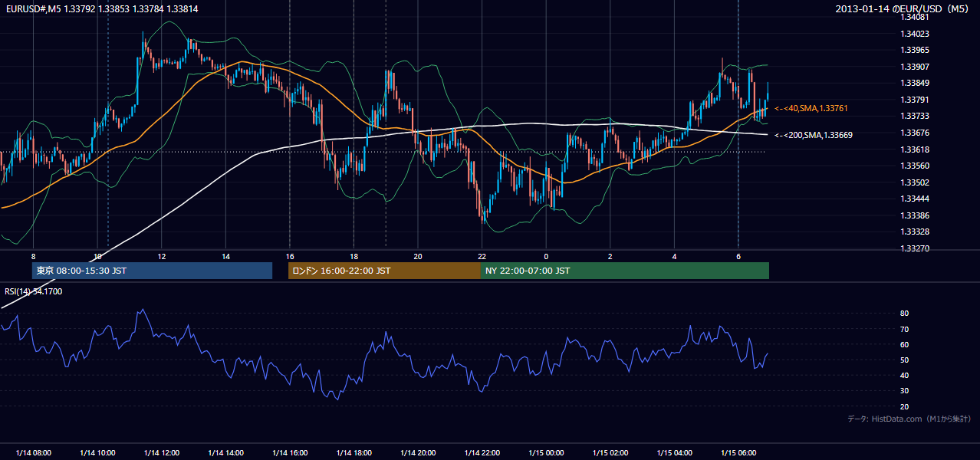Viewport: 980px width, 460px height.
Task: Click the 1/14 10:00 time label
Action: click(97, 453)
